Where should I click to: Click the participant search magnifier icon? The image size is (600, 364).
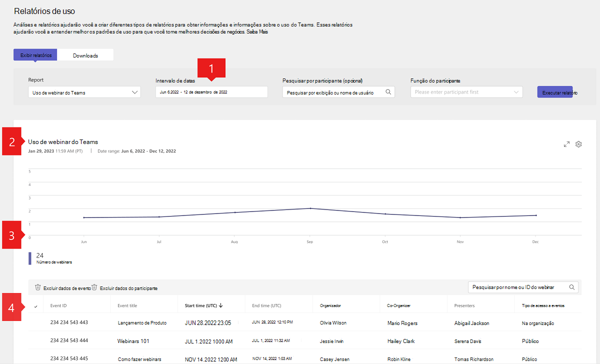[x=388, y=92]
